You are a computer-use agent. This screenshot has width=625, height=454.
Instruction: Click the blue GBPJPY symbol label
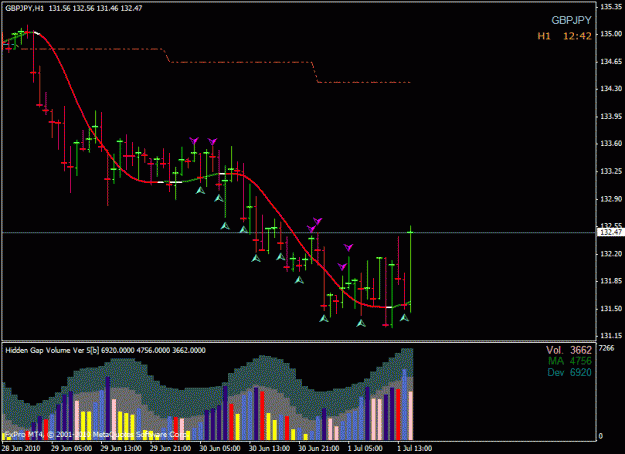[571, 20]
